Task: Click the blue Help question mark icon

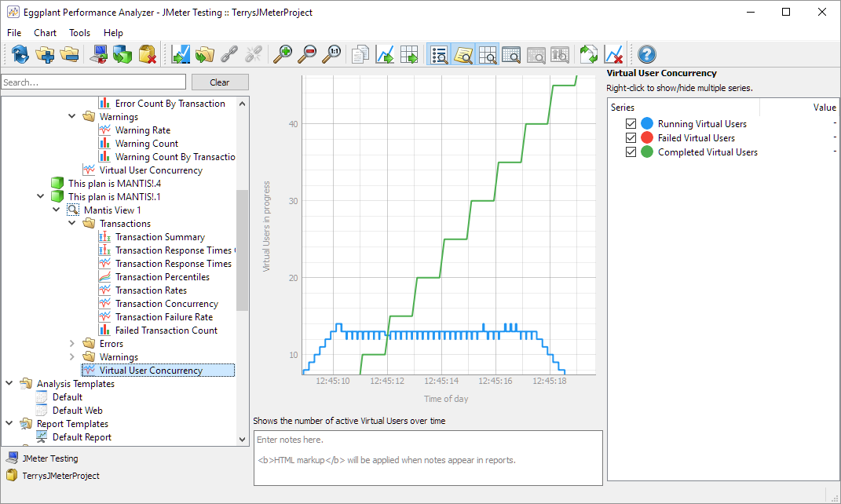Action: 647,54
